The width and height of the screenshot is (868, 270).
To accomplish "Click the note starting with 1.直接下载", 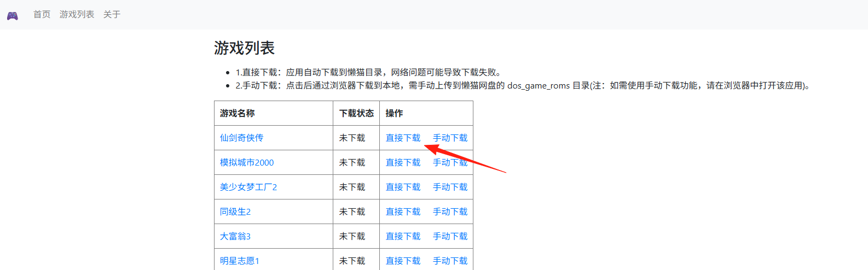I will tap(369, 72).
